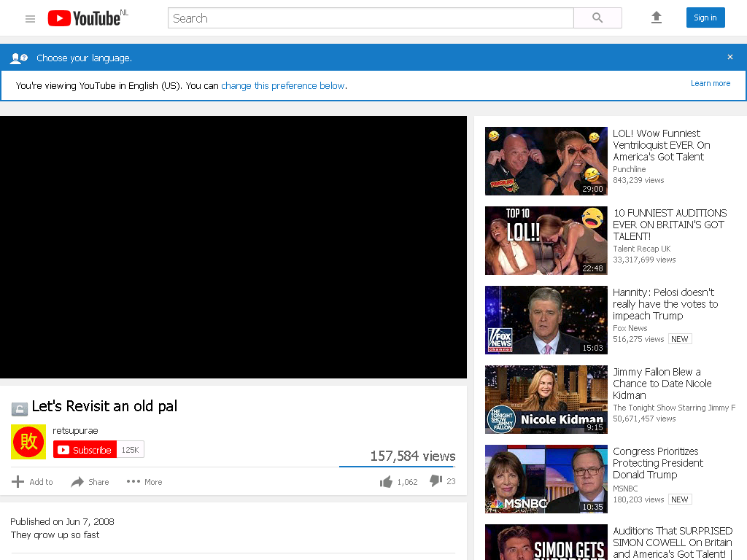Close the language banner

click(729, 57)
